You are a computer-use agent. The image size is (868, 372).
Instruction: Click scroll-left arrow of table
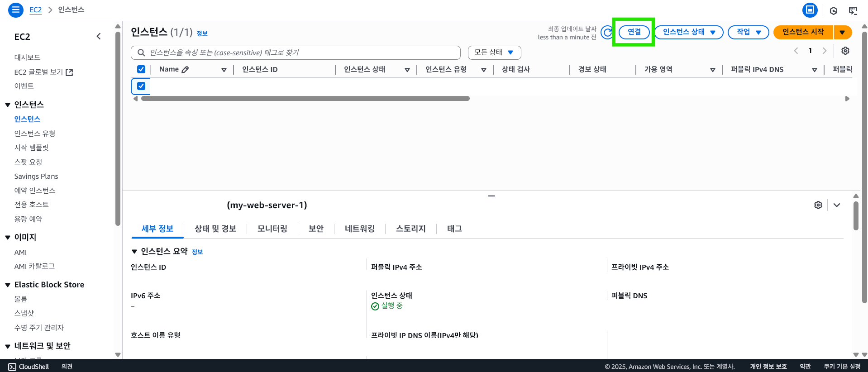click(x=135, y=99)
